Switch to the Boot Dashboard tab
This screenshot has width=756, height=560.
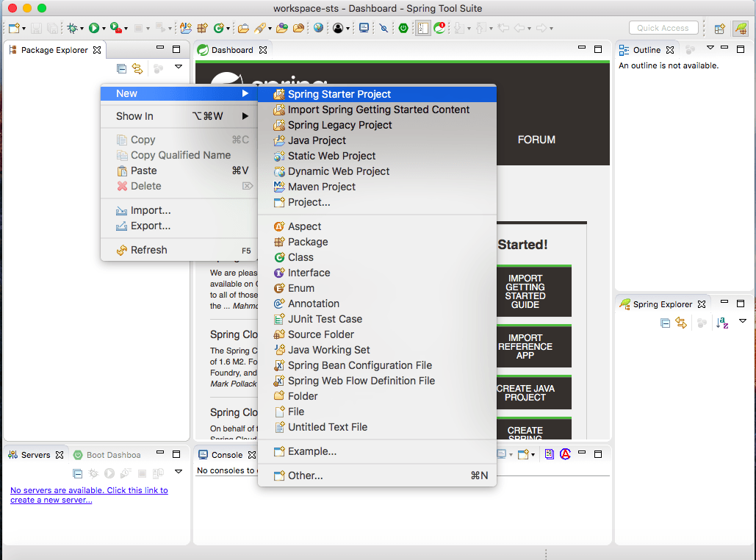tap(107, 455)
